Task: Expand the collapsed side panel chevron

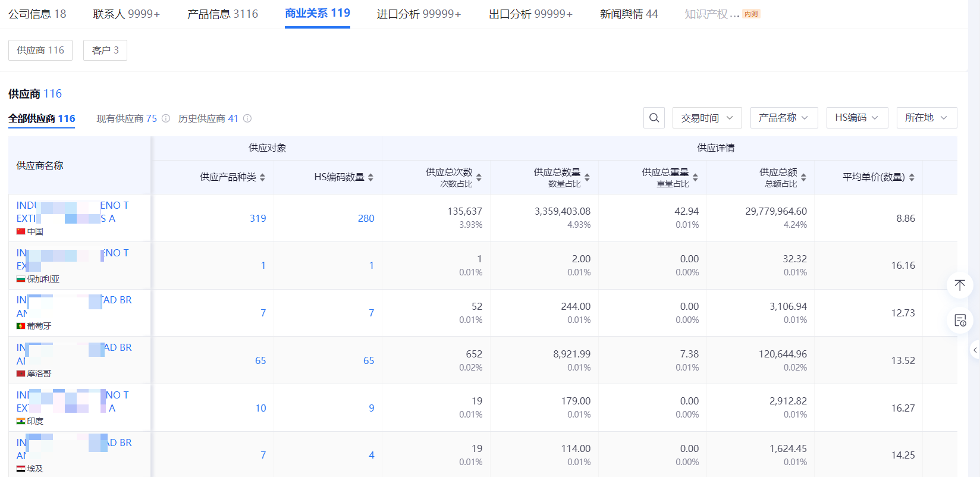Action: pyautogui.click(x=975, y=350)
